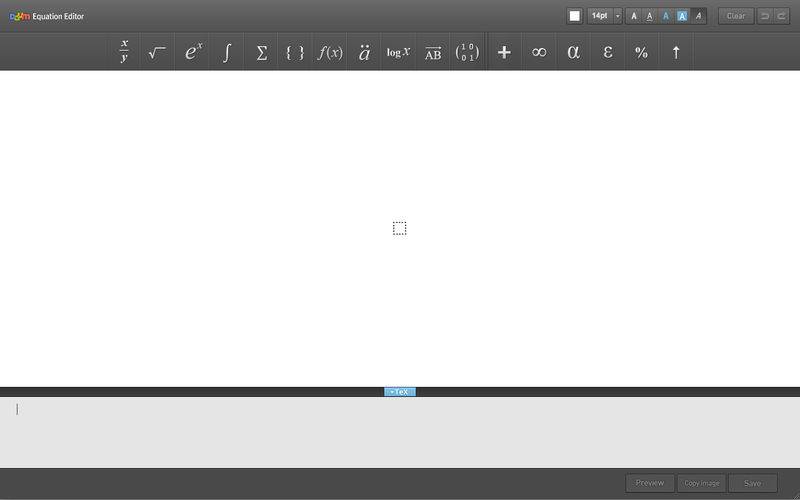Toggle the italic A text style
The image size is (800, 500).
[x=698, y=16]
